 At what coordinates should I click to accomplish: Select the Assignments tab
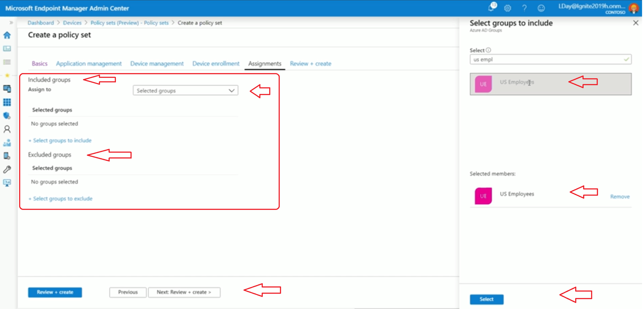(265, 63)
